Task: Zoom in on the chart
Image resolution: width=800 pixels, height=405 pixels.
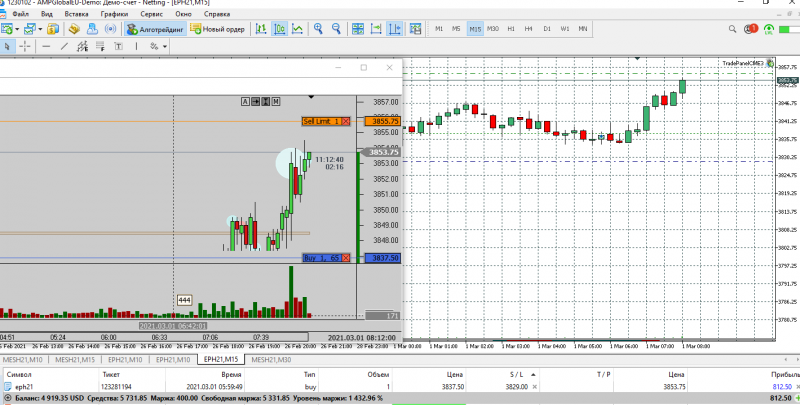Action: click(x=318, y=29)
